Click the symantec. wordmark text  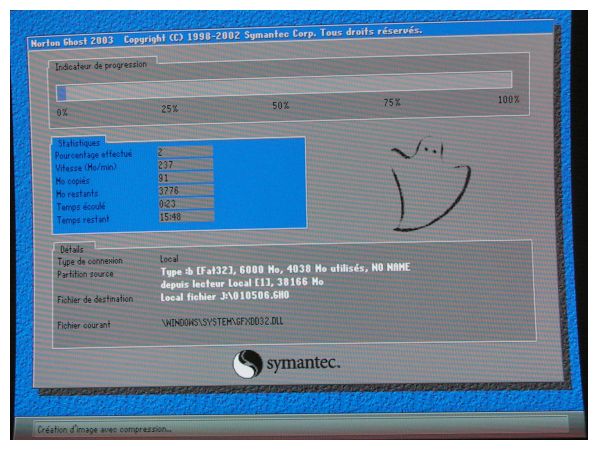[303, 363]
